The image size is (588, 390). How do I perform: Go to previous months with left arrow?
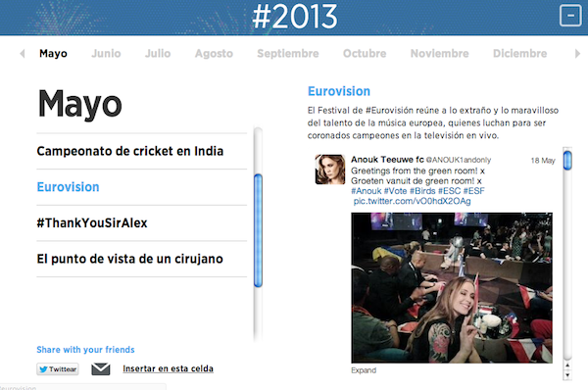tap(23, 54)
